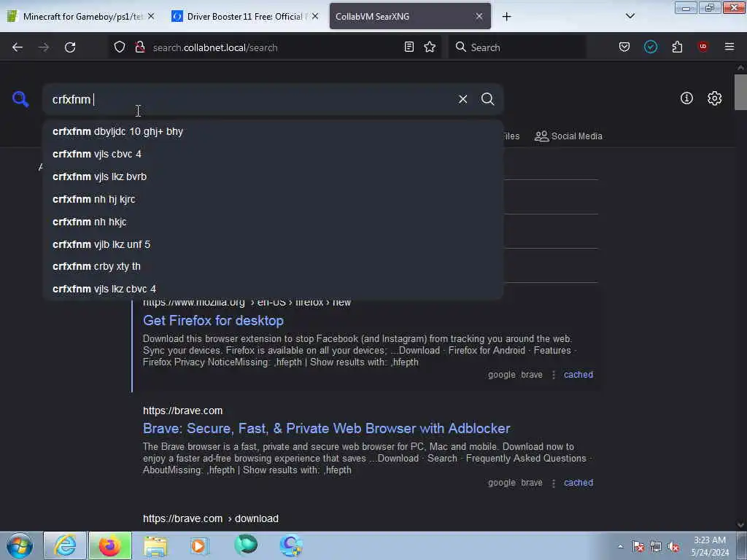The width and height of the screenshot is (747, 560).
Task: Go back to the previous page
Action: point(18,47)
